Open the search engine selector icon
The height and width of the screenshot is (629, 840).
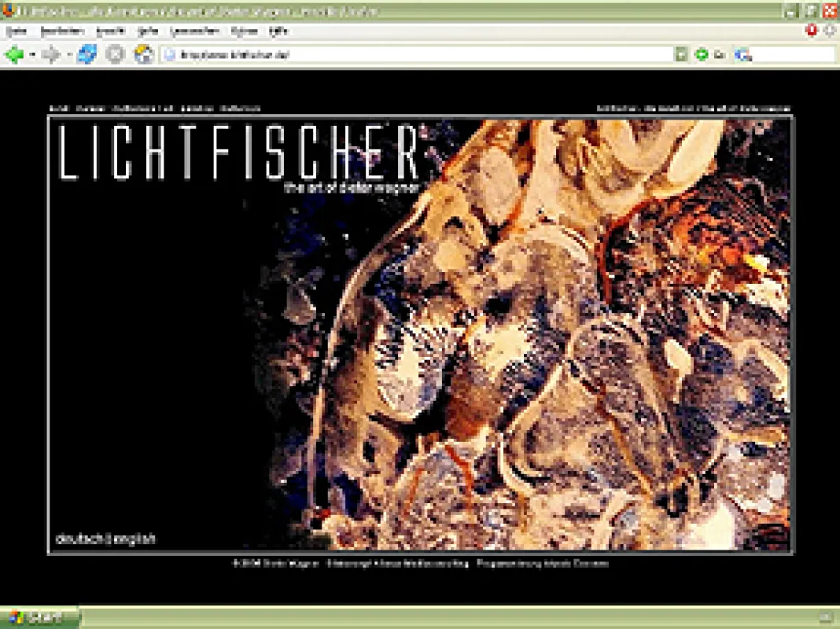click(x=743, y=54)
